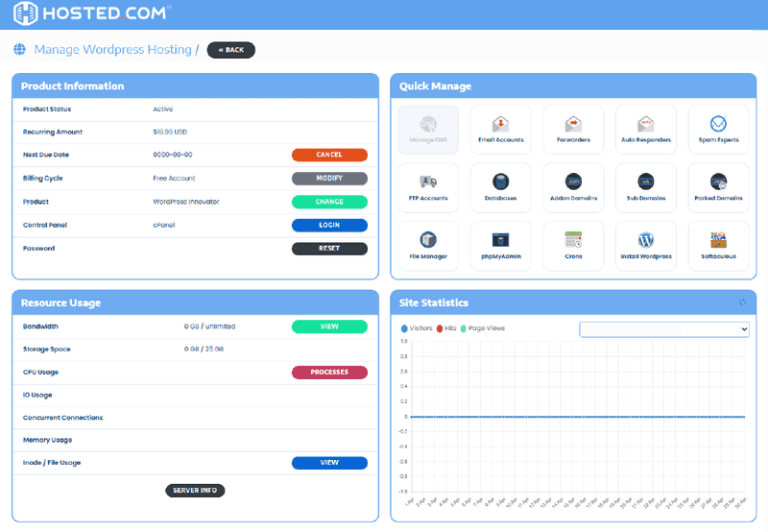
Task: Refresh Site Statistics via header icon
Action: [742, 302]
